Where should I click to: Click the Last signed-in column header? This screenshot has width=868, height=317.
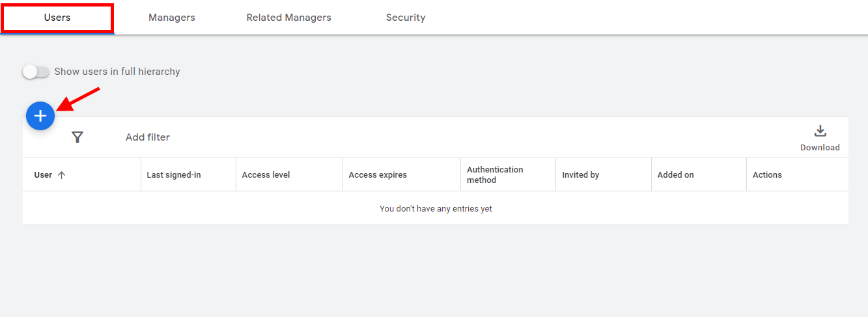pyautogui.click(x=174, y=175)
